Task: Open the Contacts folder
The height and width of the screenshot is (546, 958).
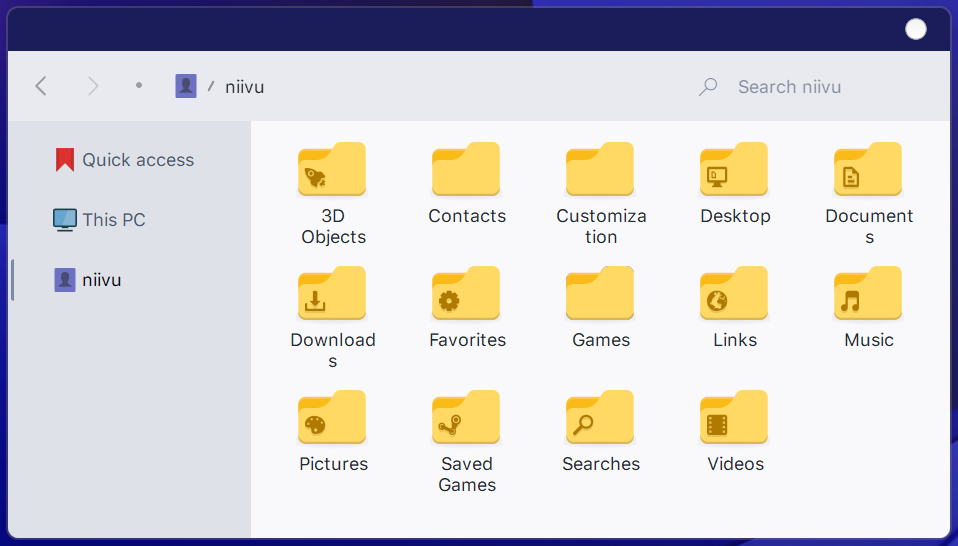Action: [x=466, y=170]
